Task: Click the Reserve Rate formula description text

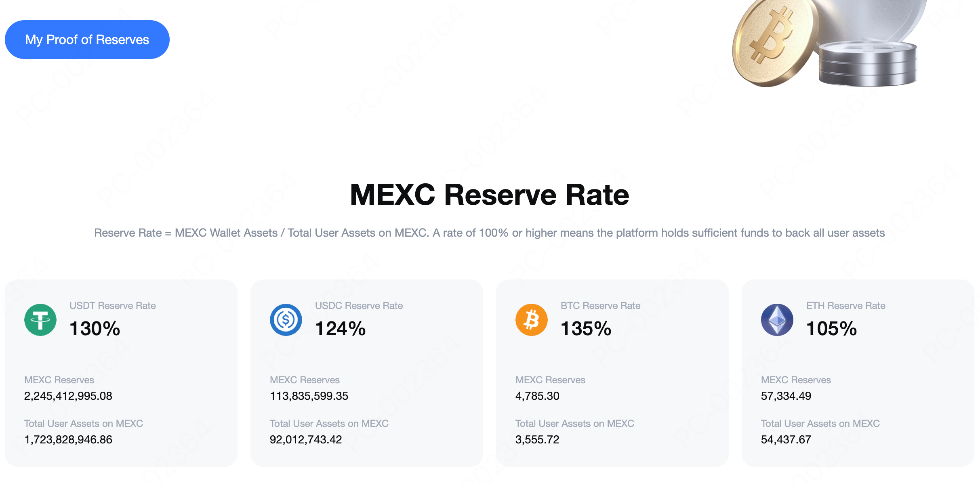Action: (490, 233)
